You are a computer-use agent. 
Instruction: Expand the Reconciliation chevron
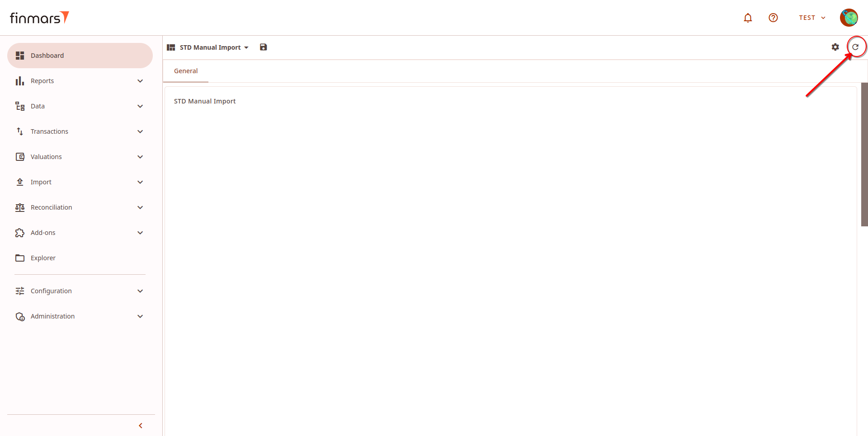(x=140, y=207)
